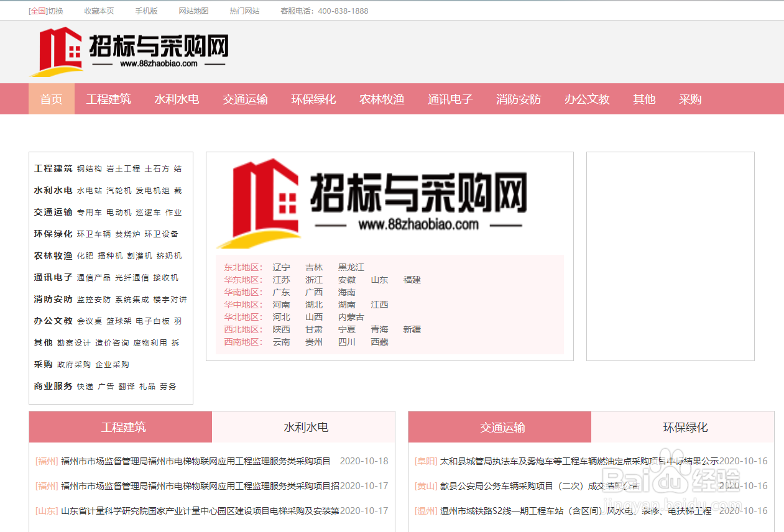
Task: Select 福建 province link
Action: click(x=412, y=280)
